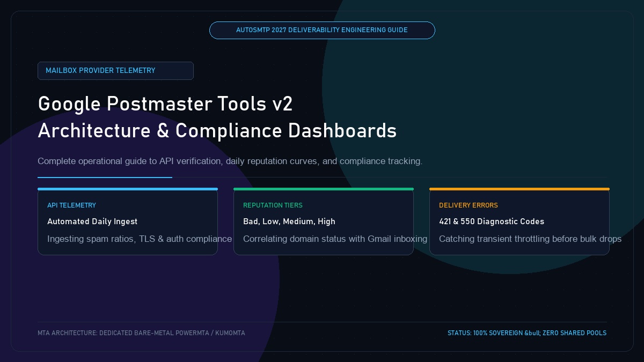Click the Correlating domain status description text
This screenshot has height=362, width=644.
pos(335,239)
